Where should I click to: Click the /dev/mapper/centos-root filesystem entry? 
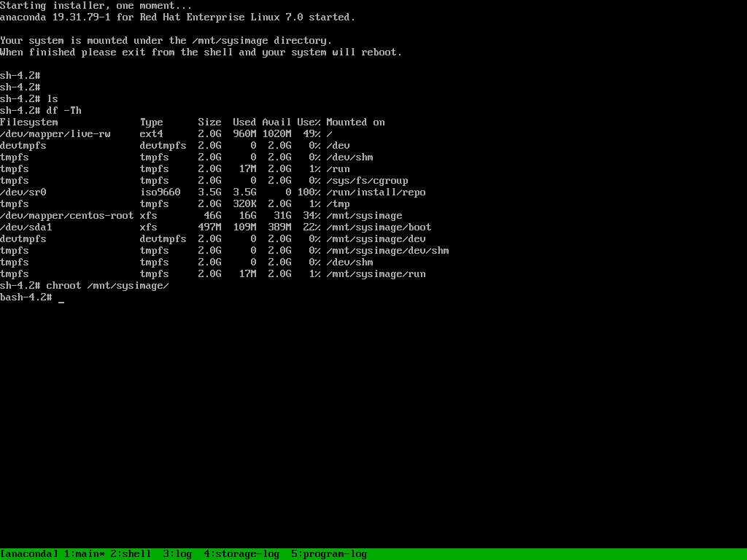[66, 216]
